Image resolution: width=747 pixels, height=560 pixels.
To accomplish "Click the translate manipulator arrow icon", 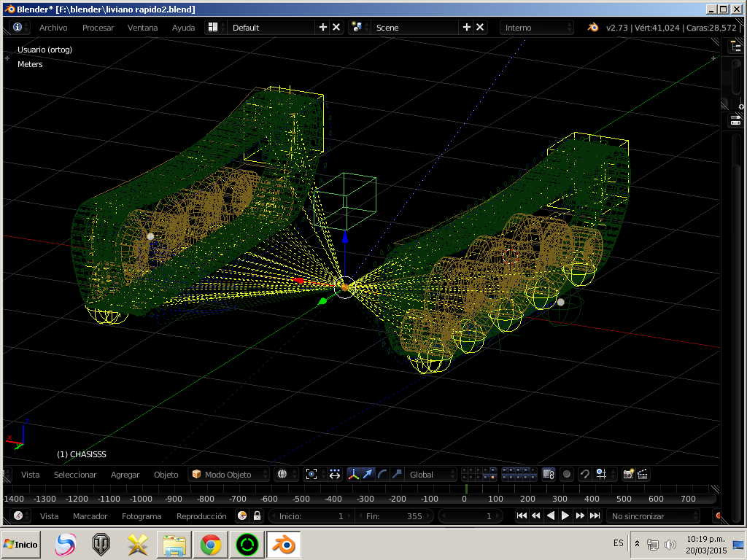I will [x=368, y=474].
